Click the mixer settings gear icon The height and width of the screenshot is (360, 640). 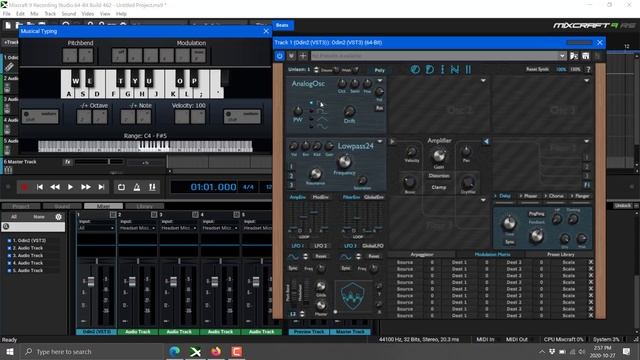click(x=58, y=217)
